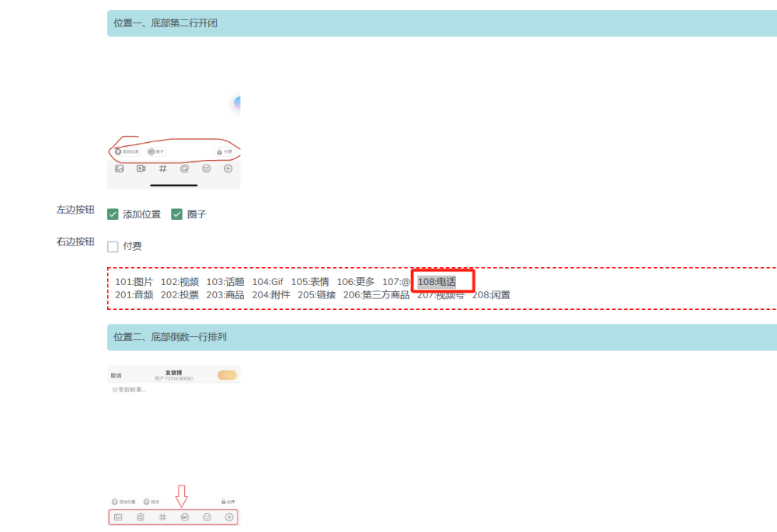Image resolution: width=777 pixels, height=532 pixels.
Task: Click the 取消 button in the Weibo preview
Action: click(x=116, y=375)
